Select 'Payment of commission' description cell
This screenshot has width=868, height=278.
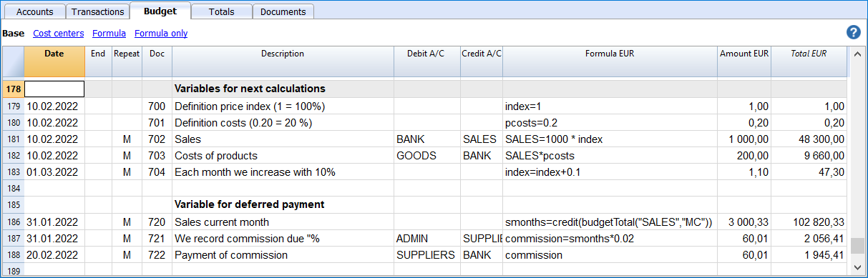tap(283, 255)
